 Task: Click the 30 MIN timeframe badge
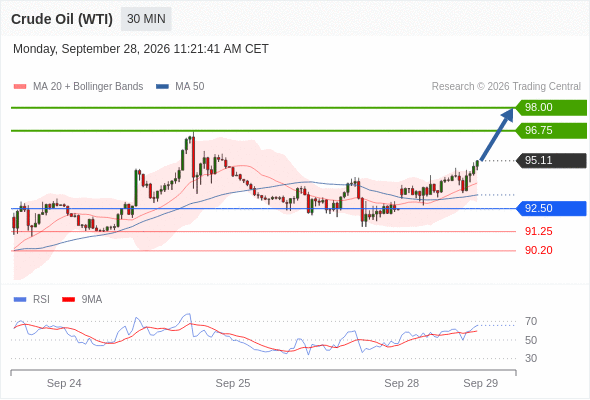pyautogui.click(x=146, y=19)
